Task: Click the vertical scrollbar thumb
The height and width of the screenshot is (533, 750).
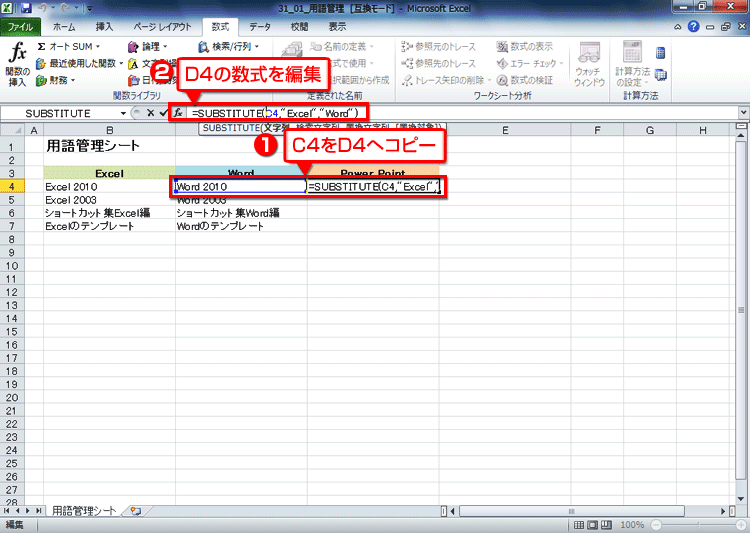Action: (741, 310)
